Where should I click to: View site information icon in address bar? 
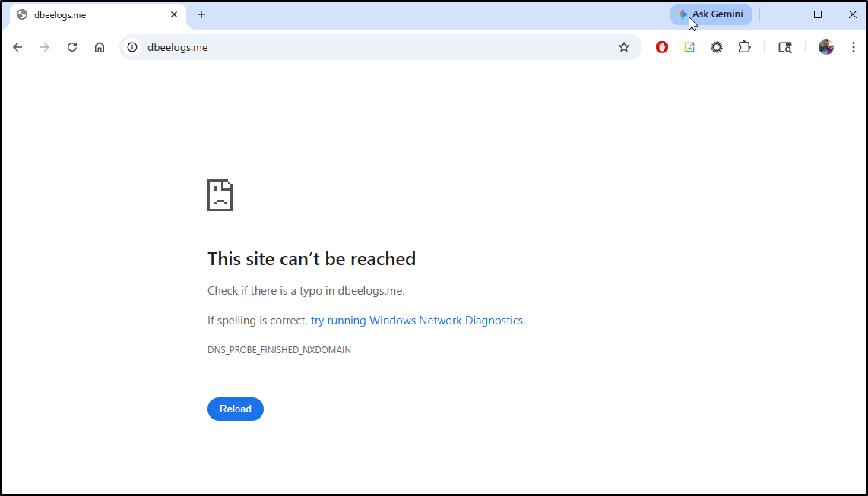132,47
